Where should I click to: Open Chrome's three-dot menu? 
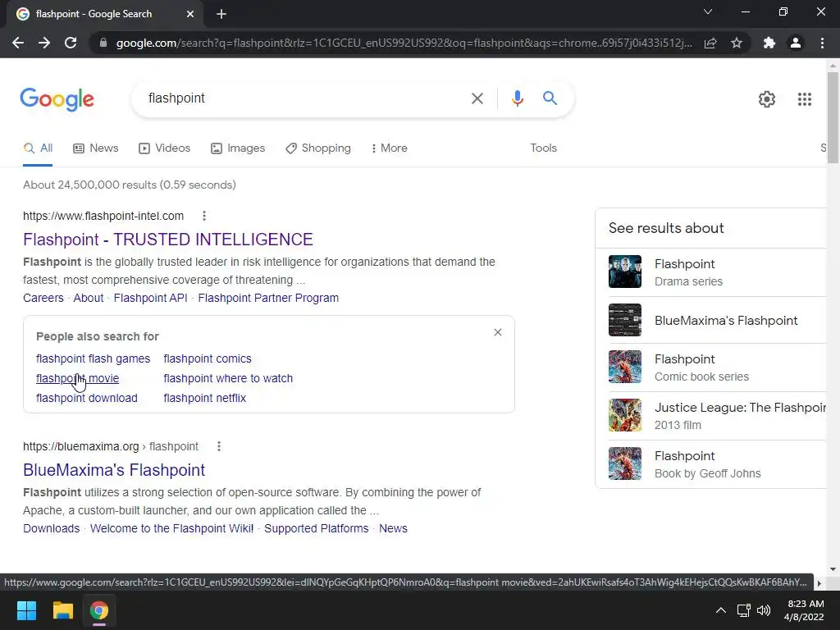[x=822, y=43]
